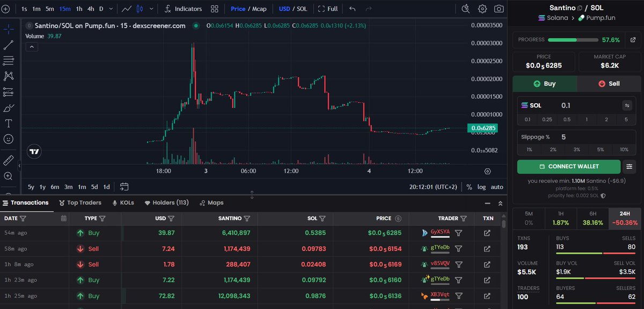Set 0.5 SOL preset amount
Image resolution: width=644 pixels, height=309 pixels.
(x=566, y=119)
